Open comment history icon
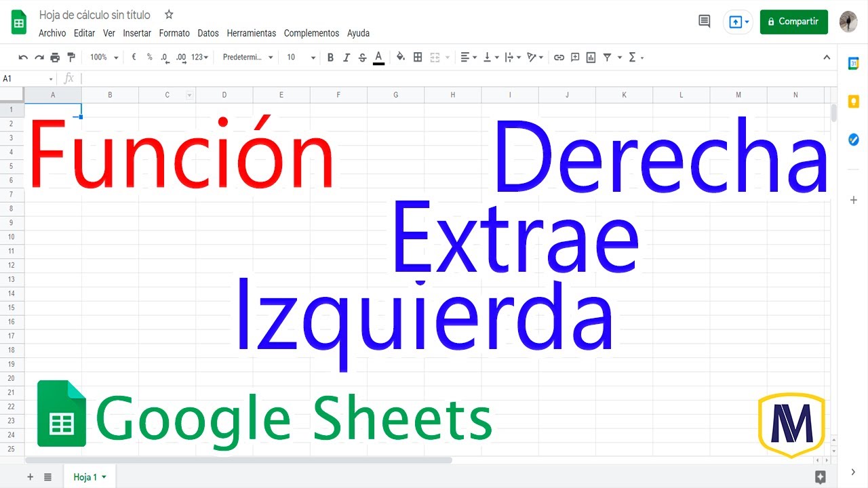Screen dimensions: 868x488 pos(705,22)
